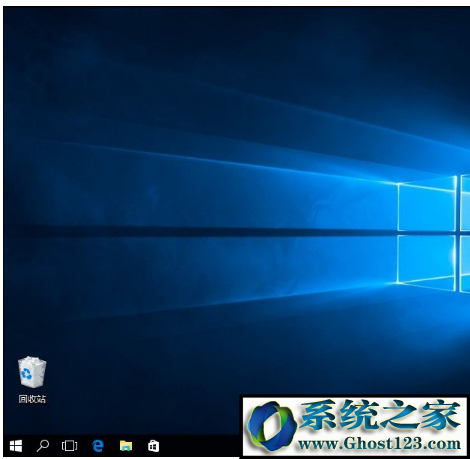Screen dimensions: 470x459
Task: Click the 系统之家 watermark title text
Action: click(x=380, y=415)
